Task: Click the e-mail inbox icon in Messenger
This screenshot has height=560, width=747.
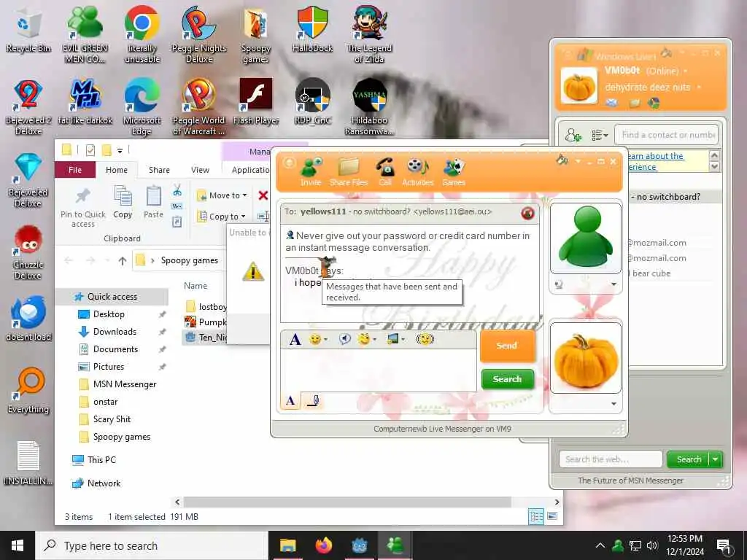Action: 612,103
